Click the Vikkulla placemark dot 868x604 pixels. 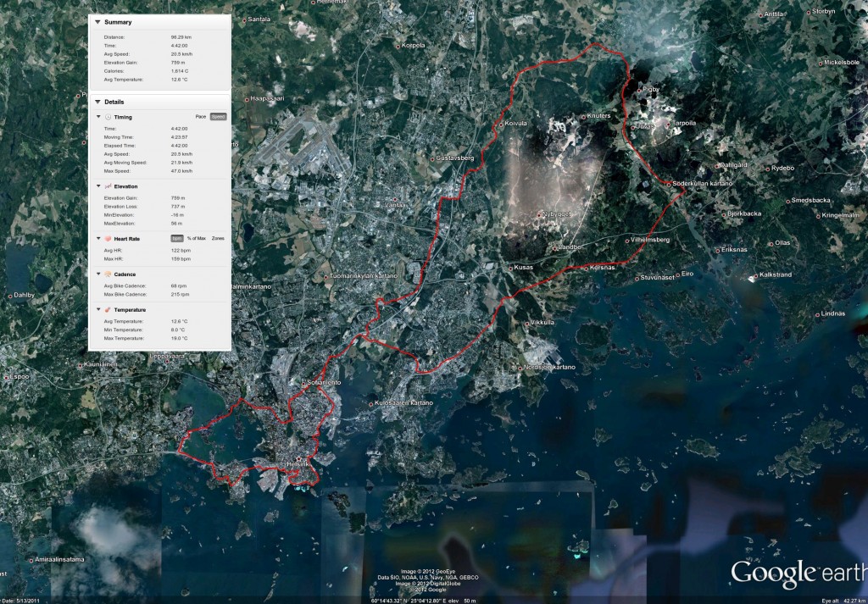coord(527,324)
